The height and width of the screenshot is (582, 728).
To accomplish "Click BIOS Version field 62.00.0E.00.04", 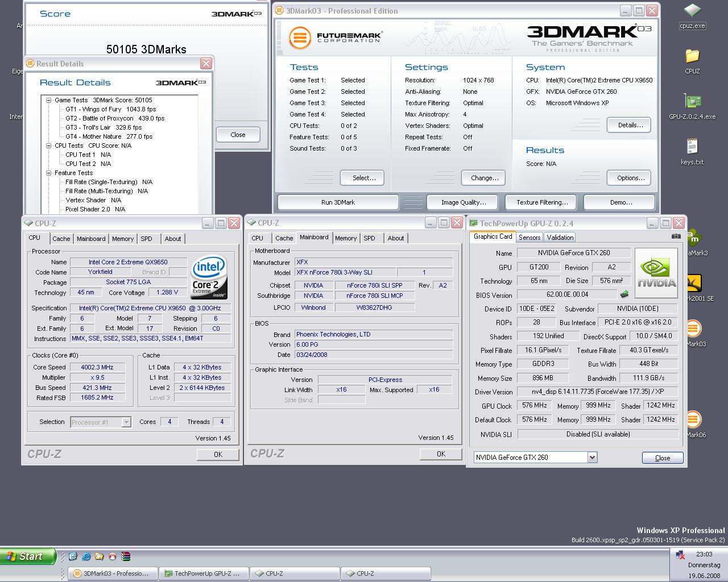I will tap(567, 294).
